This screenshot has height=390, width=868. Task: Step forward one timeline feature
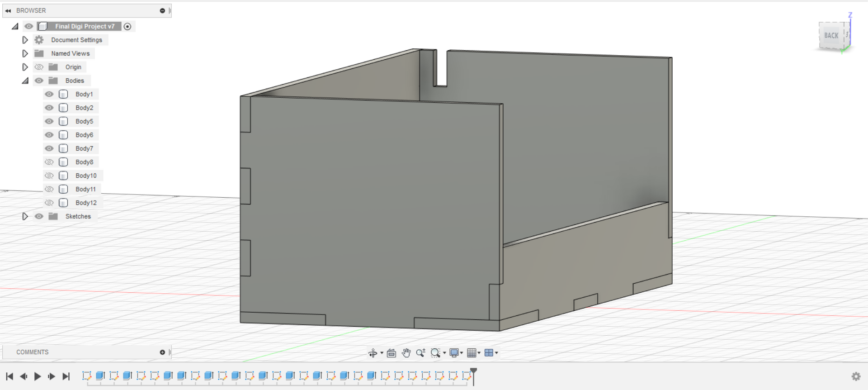[x=52, y=376]
